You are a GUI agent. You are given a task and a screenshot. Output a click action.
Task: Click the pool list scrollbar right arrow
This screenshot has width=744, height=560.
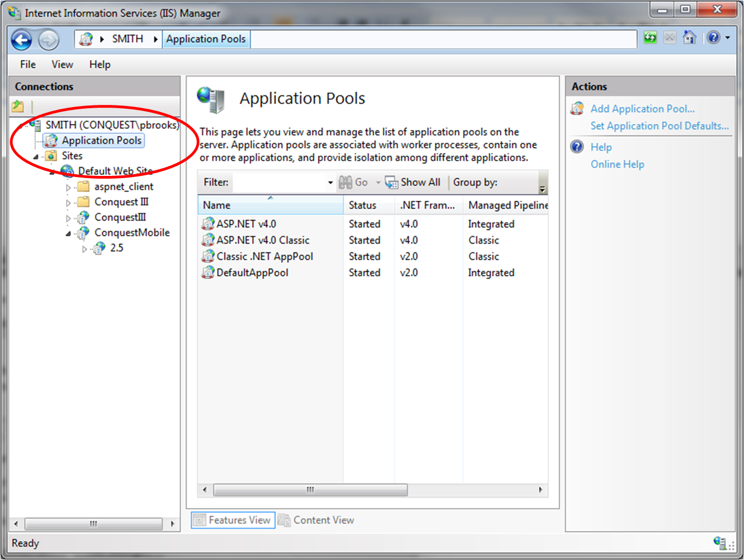coord(540,490)
